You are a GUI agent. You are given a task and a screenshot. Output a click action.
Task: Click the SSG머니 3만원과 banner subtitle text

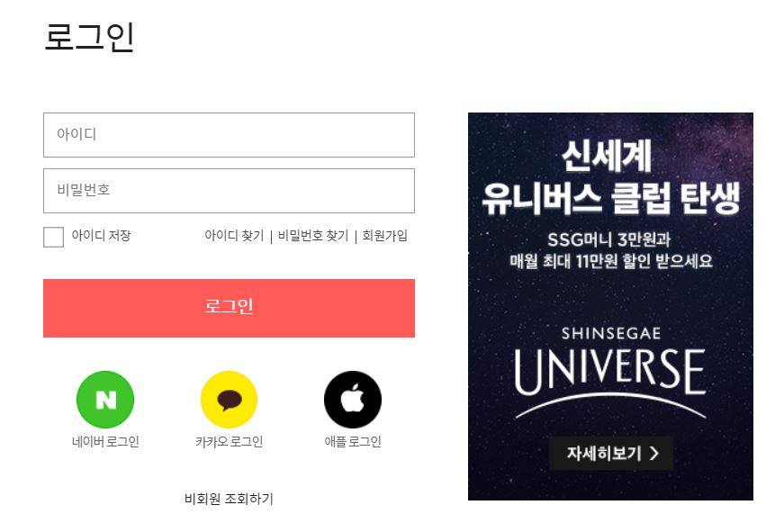pos(609,240)
